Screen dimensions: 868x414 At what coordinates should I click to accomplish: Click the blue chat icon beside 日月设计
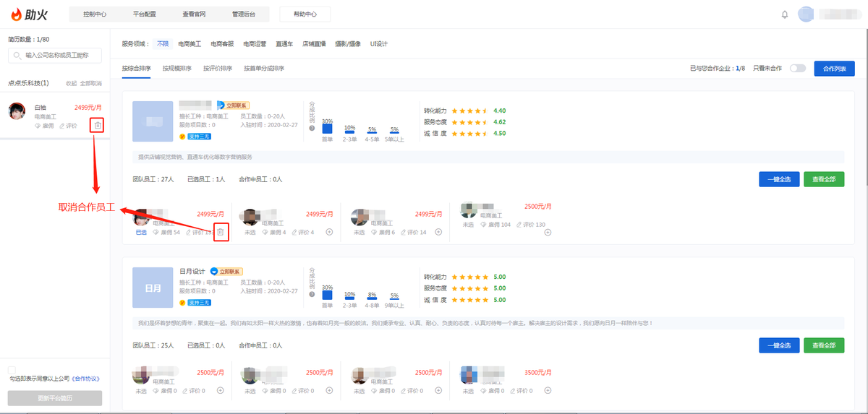point(214,271)
